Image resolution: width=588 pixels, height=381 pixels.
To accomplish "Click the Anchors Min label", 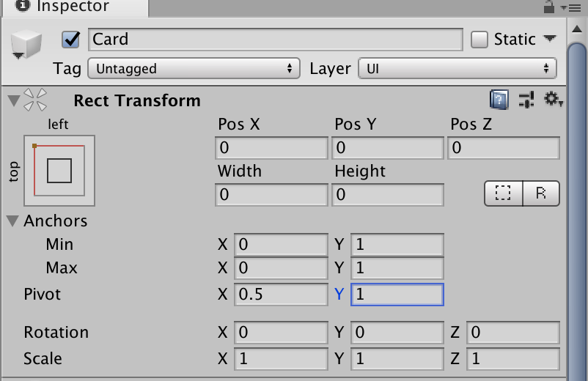I will pos(59,245).
